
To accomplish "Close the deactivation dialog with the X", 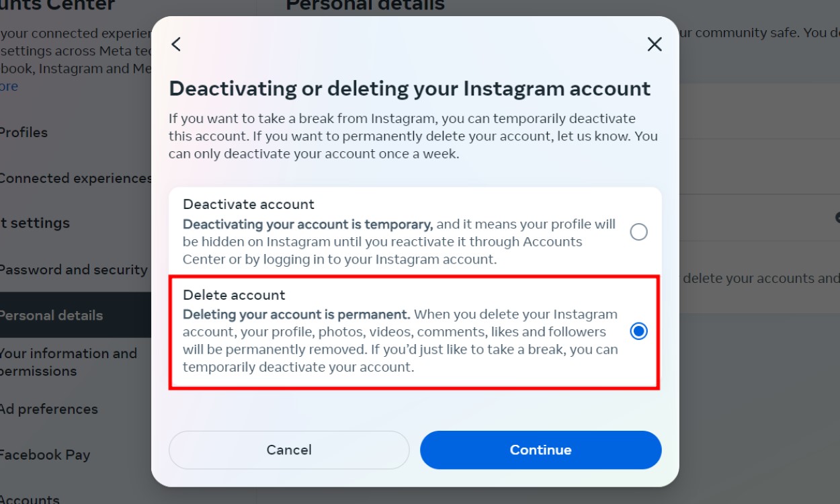I will pos(654,44).
